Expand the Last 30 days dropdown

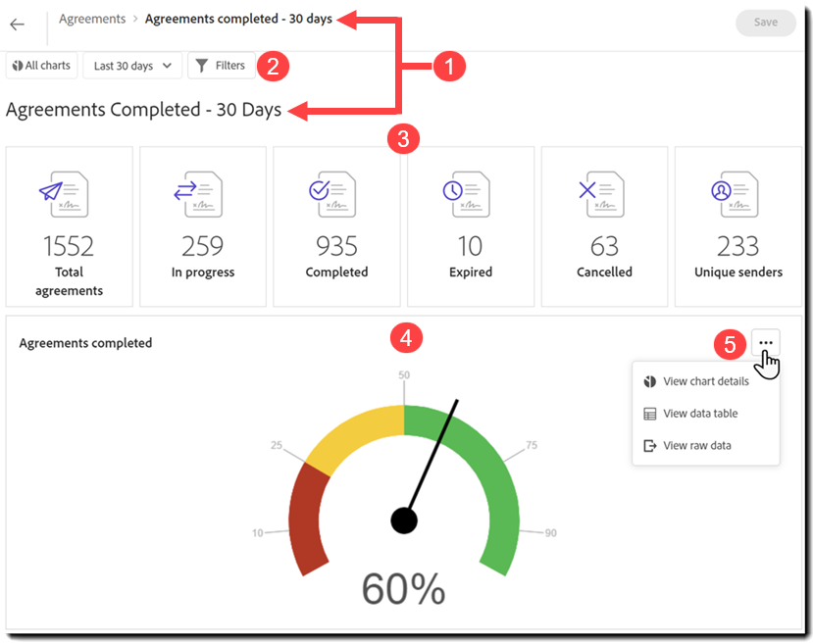(x=132, y=66)
